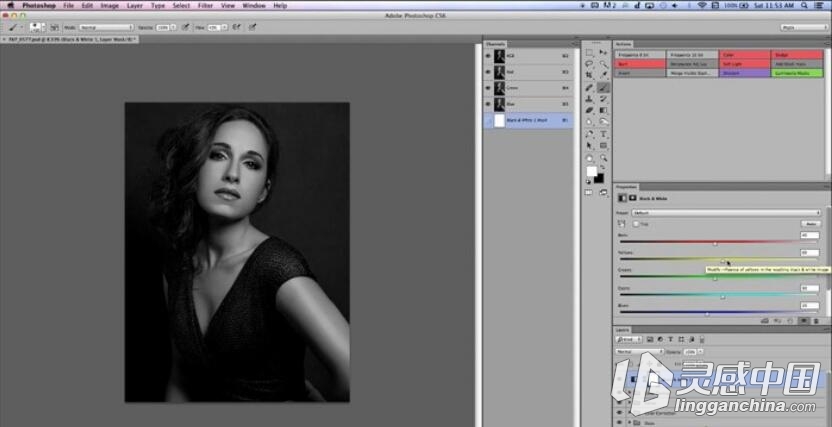Select the Eraser tool
832x427 pixels.
click(x=590, y=110)
